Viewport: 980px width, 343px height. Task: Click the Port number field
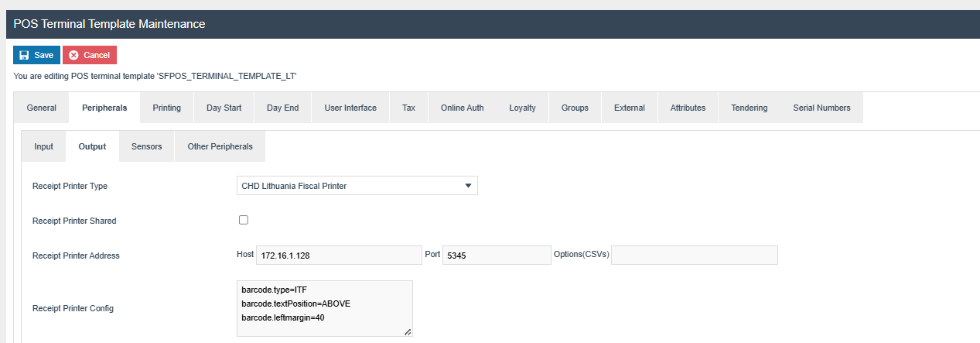click(x=496, y=255)
